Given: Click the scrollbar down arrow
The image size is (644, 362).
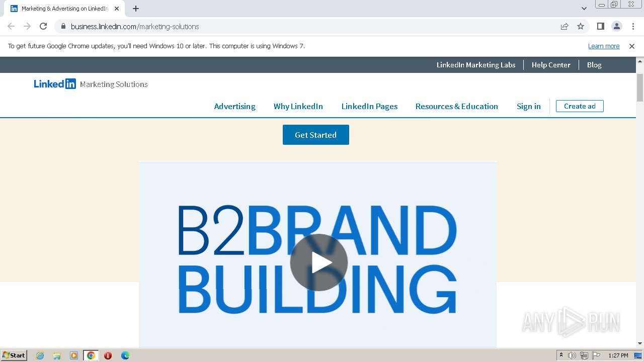Looking at the screenshot, I should click(640, 343).
